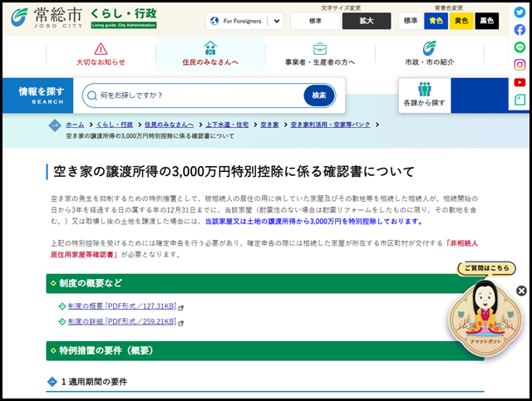Choose the blue 青色 background swatch
This screenshot has width=532, height=401.
(x=436, y=21)
